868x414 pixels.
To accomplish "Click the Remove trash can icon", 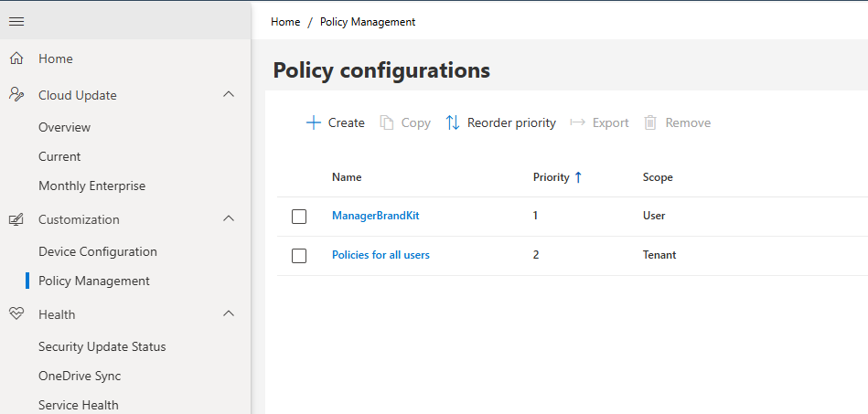I will [650, 122].
